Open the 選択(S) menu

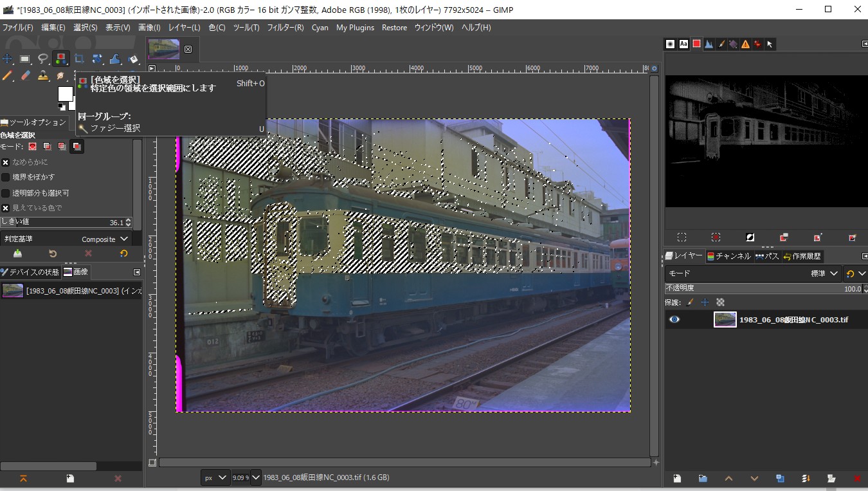(x=86, y=28)
